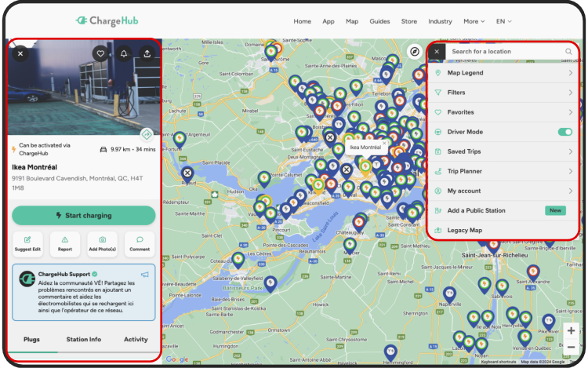This screenshot has height=368, width=588.
Task: Click the Favorites heart icon in menu
Action: [437, 112]
